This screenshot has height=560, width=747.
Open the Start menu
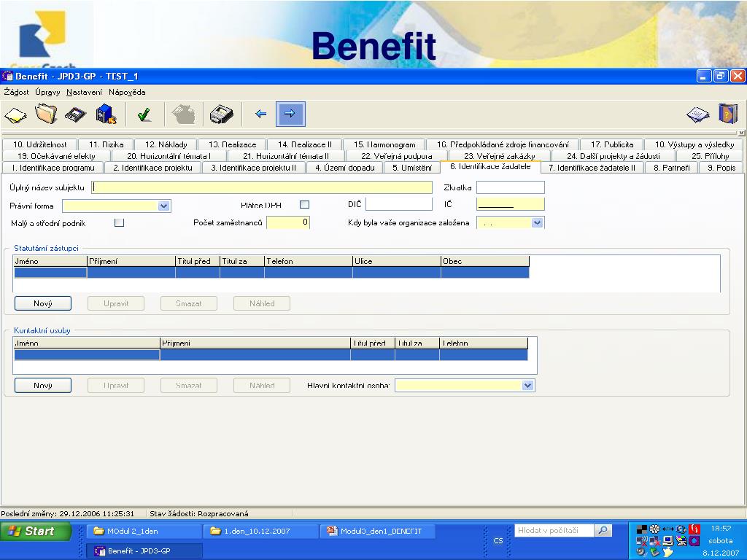(x=36, y=531)
